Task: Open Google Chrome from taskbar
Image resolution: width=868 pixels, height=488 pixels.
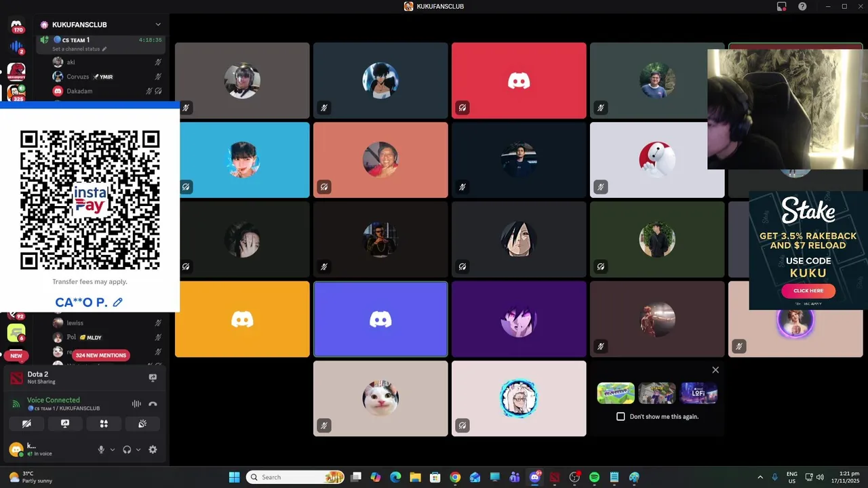Action: (455, 477)
